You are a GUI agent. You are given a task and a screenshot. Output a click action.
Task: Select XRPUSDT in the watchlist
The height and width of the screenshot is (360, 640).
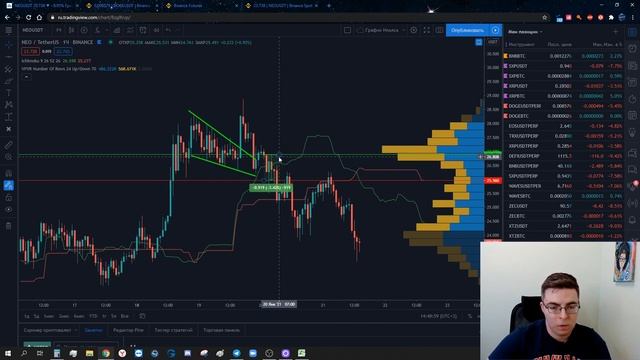click(564, 86)
